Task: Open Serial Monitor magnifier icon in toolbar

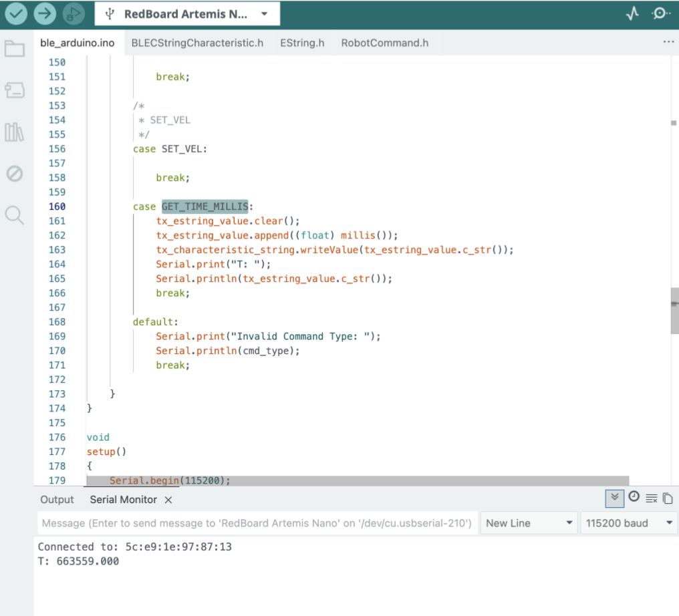Action: [661, 14]
